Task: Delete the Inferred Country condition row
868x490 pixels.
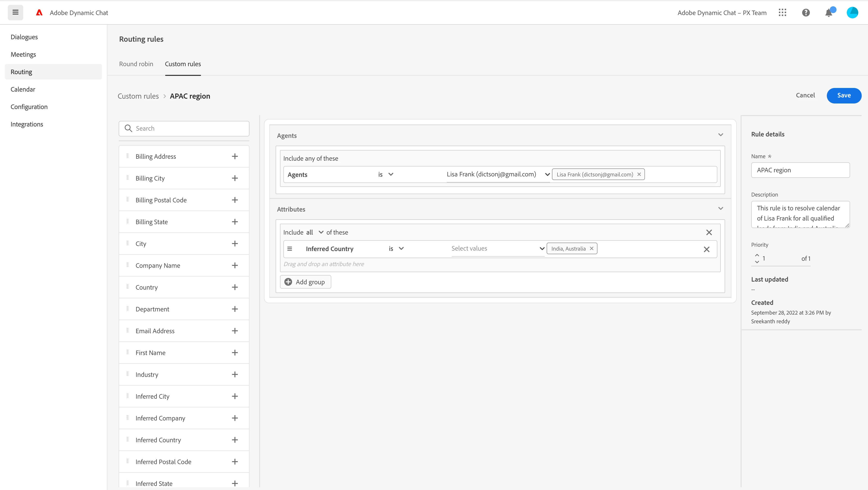Action: [707, 249]
